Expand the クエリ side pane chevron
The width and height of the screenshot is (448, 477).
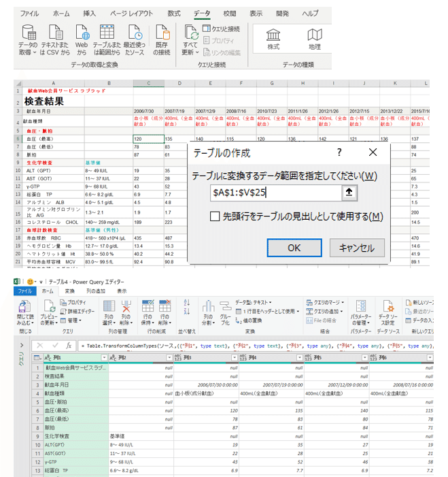pos(22,345)
